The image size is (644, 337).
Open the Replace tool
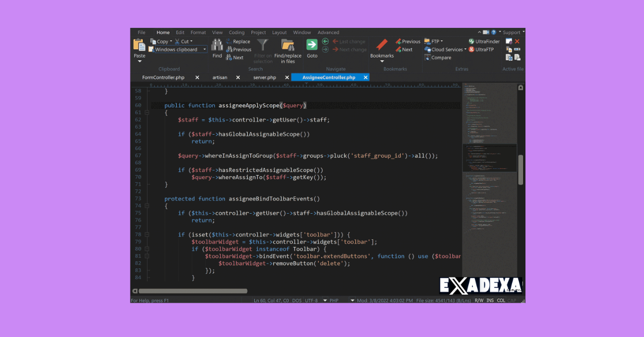(241, 41)
